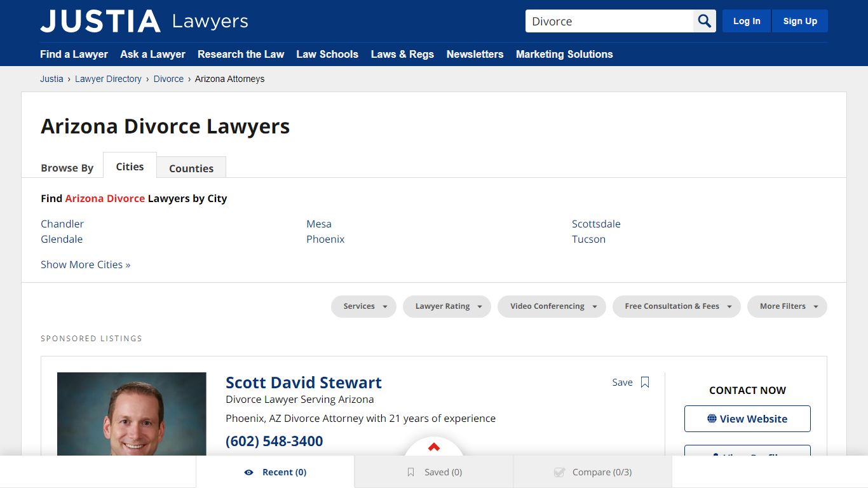Open Law Schools menu item
Image resolution: width=868 pixels, height=488 pixels.
coord(327,54)
